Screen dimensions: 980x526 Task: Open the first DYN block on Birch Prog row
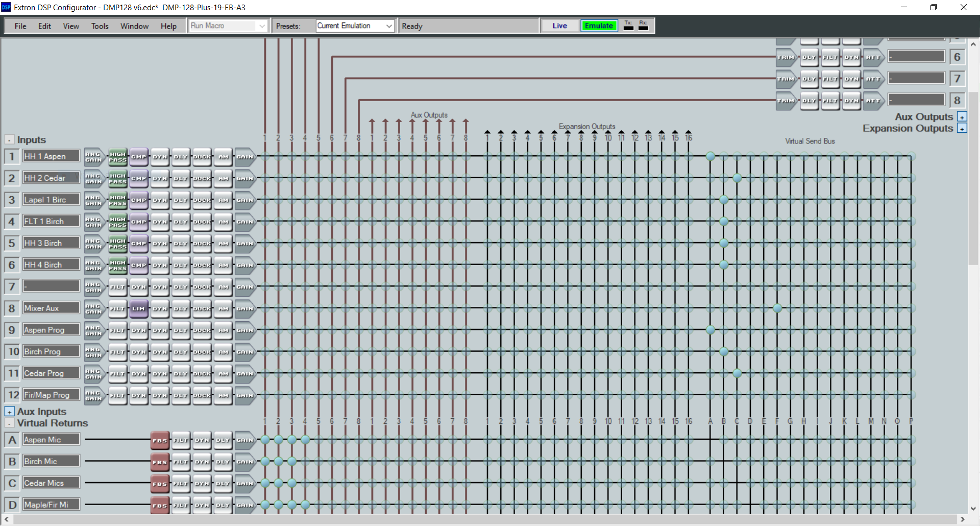(x=139, y=352)
